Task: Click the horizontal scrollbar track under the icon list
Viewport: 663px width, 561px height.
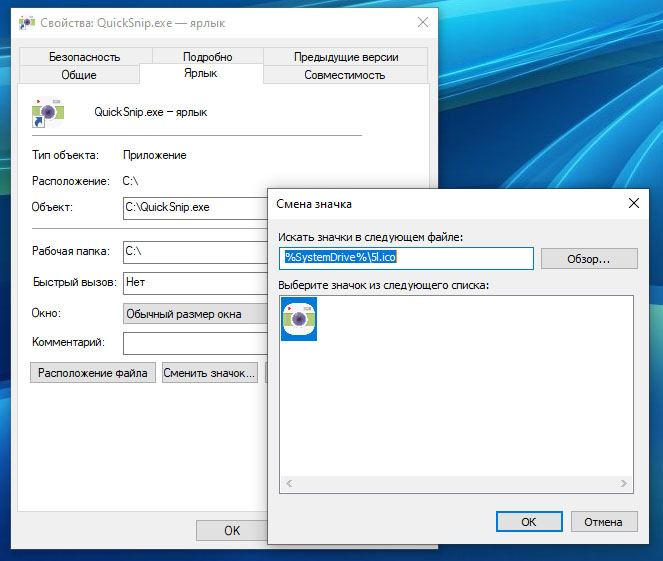Action: point(456,484)
